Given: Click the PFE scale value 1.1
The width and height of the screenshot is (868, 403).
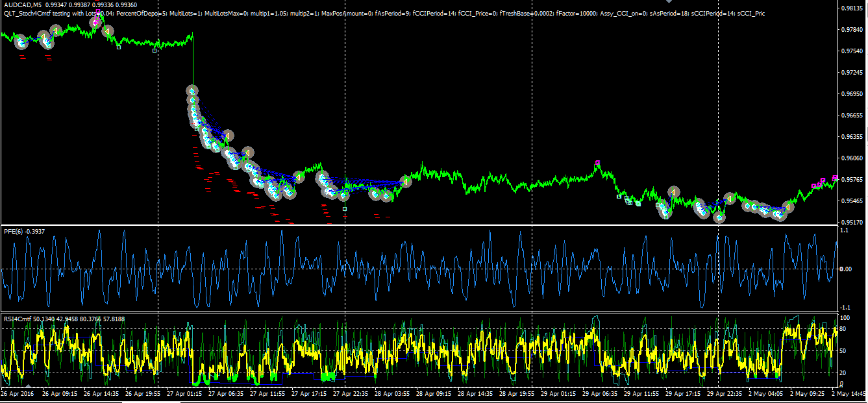Looking at the screenshot, I should pyautogui.click(x=844, y=230).
